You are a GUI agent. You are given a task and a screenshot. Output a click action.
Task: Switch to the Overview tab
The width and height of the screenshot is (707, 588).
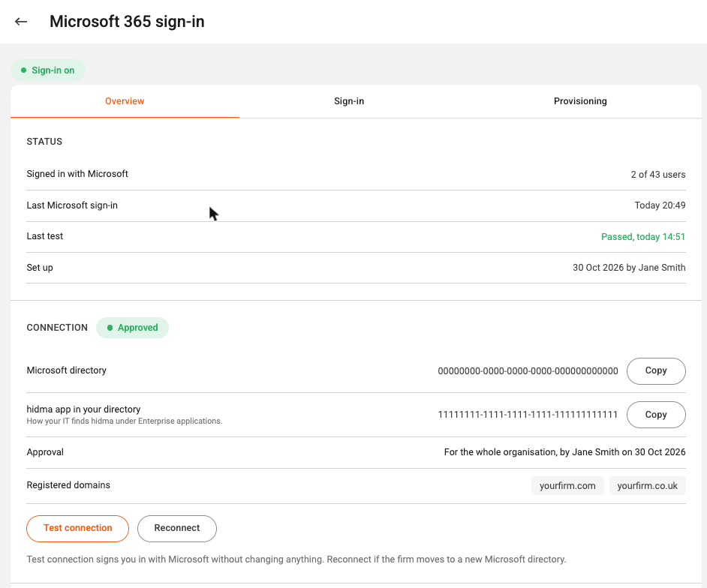[125, 101]
